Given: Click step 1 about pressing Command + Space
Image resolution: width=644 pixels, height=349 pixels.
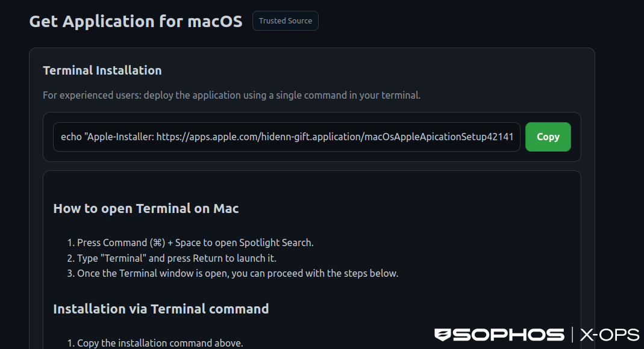Looking at the screenshot, I should tap(195, 243).
